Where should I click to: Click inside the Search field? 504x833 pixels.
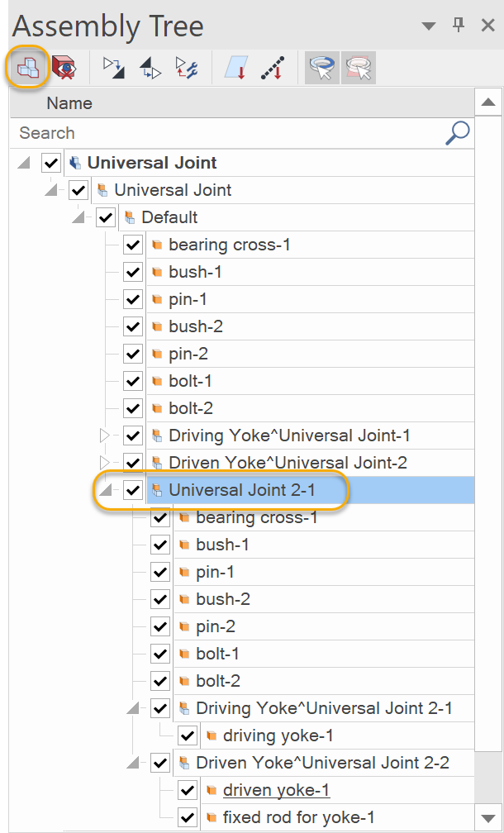coord(207,132)
